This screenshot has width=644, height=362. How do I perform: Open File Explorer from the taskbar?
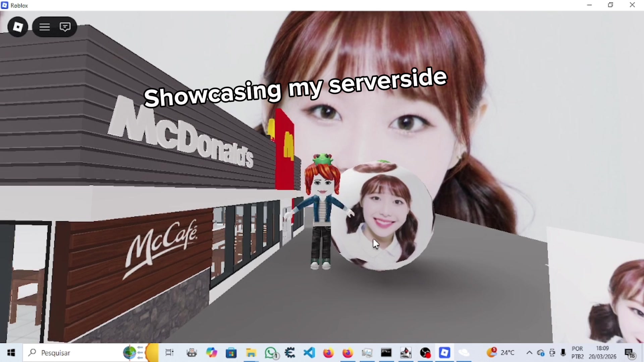point(251,353)
